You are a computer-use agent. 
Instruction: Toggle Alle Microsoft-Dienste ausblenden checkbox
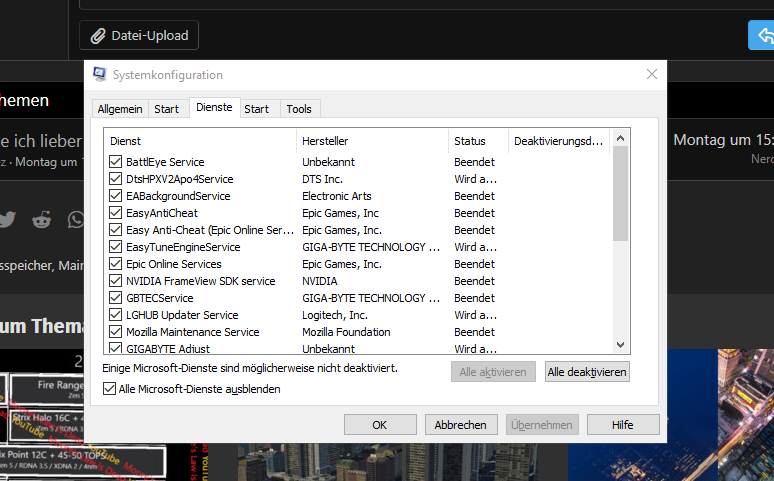click(110, 389)
